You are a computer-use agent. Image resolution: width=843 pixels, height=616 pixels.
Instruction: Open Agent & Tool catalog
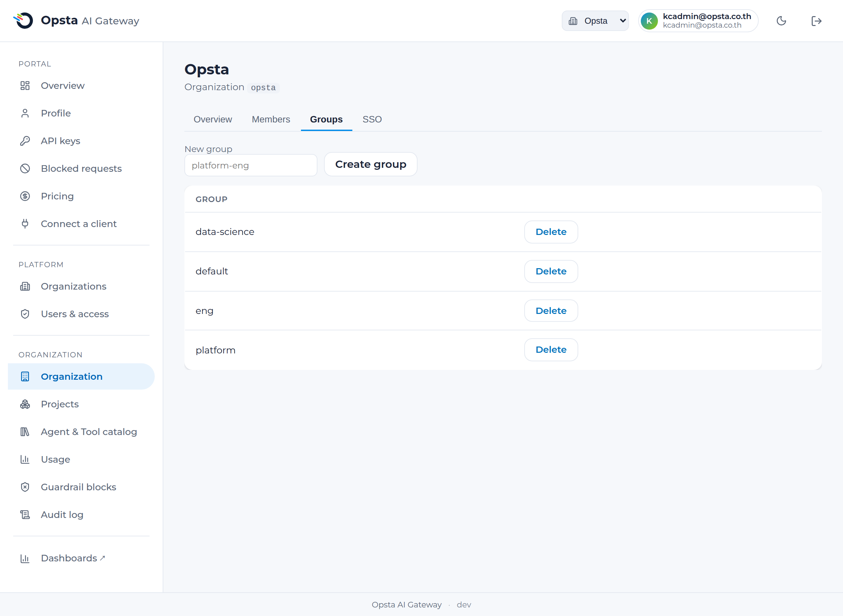coord(81,432)
